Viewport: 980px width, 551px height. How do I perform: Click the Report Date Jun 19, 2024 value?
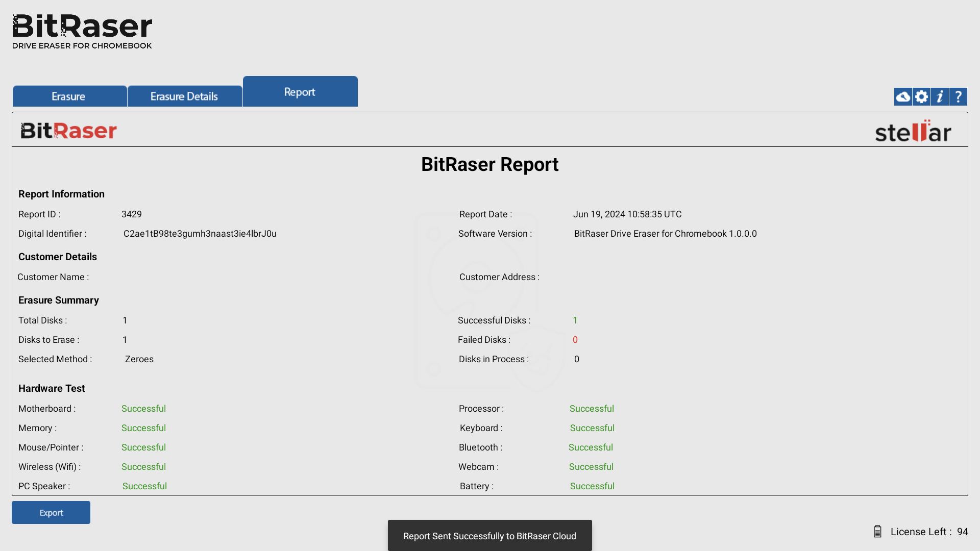pyautogui.click(x=627, y=214)
